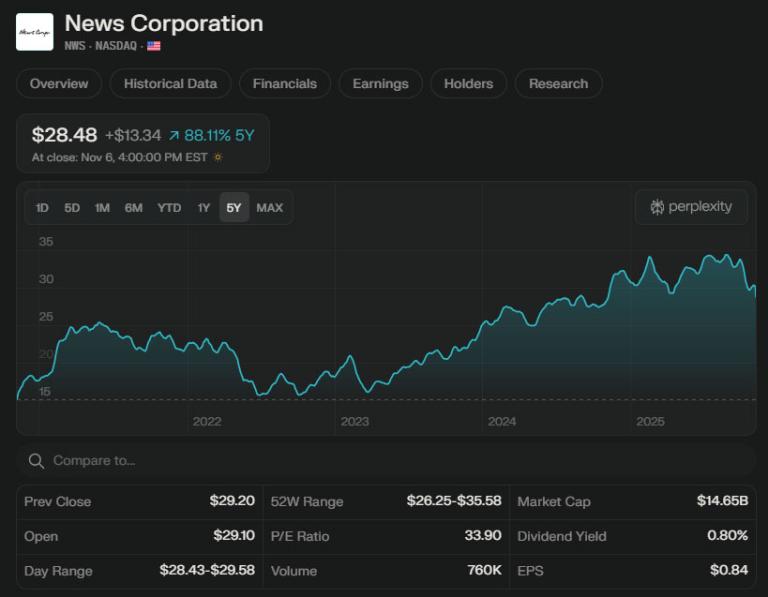Click the 2024 marker on the chart axis

pos(502,422)
